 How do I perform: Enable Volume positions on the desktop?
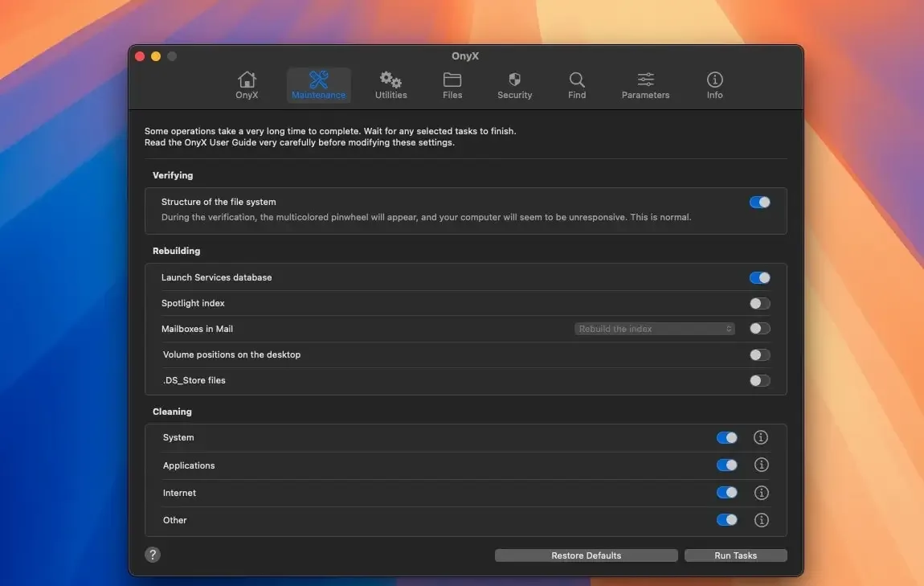tap(759, 355)
